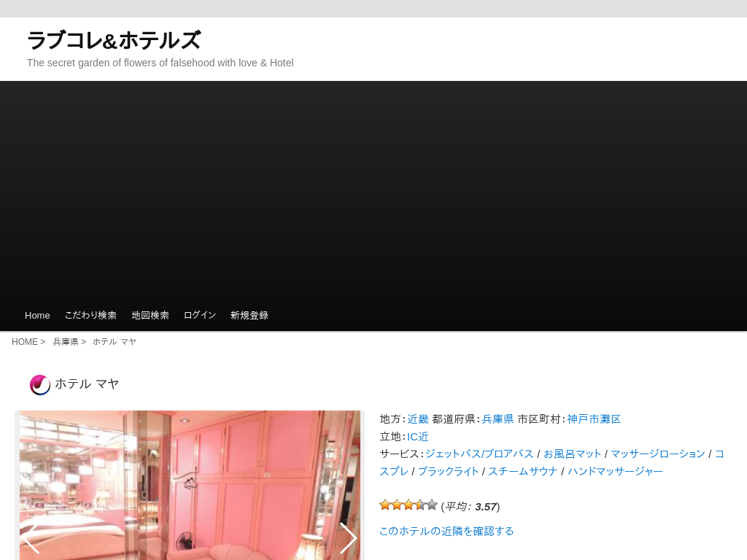
Task: Set the rating using the fifth star
Action: click(432, 505)
